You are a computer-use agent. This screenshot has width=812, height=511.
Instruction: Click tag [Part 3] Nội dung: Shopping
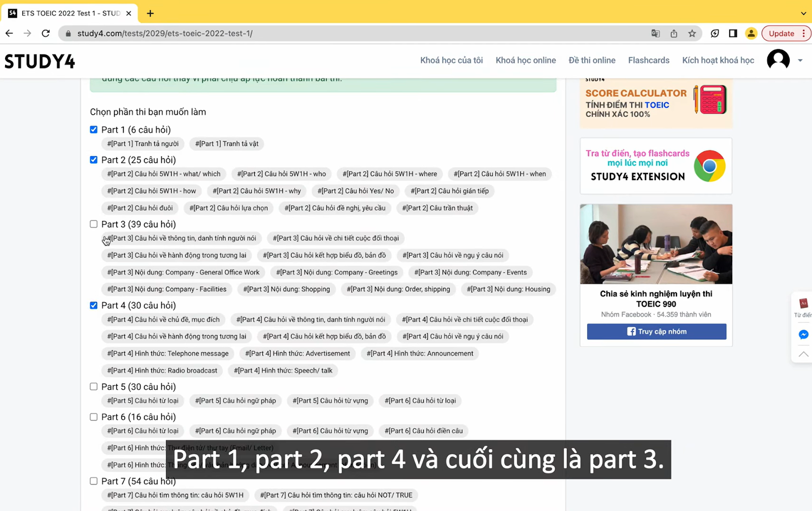coord(287,289)
